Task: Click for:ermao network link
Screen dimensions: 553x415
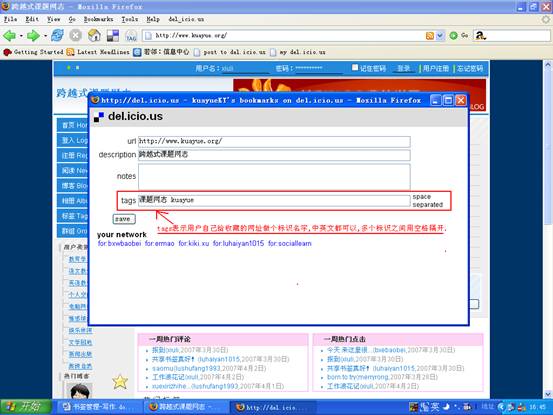Action: point(159,244)
